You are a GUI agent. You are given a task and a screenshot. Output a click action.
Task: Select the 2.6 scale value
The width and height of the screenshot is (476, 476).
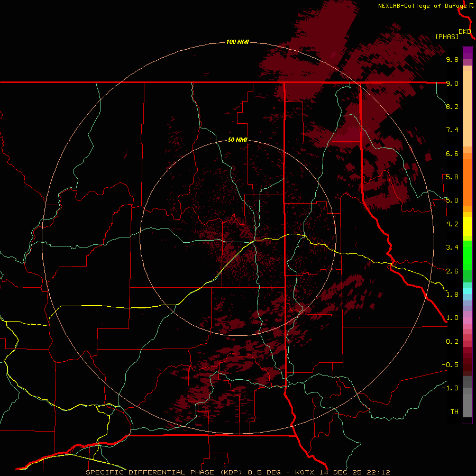coord(452,271)
